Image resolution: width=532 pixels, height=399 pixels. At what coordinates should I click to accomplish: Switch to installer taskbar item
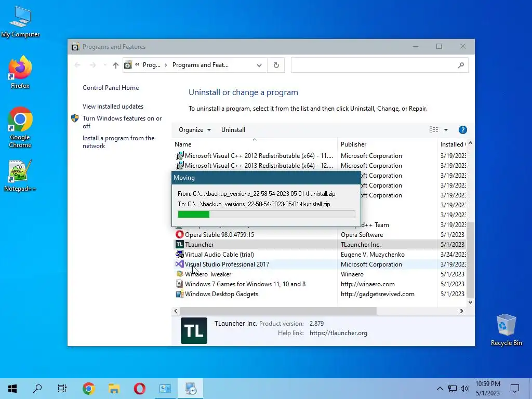click(191, 389)
